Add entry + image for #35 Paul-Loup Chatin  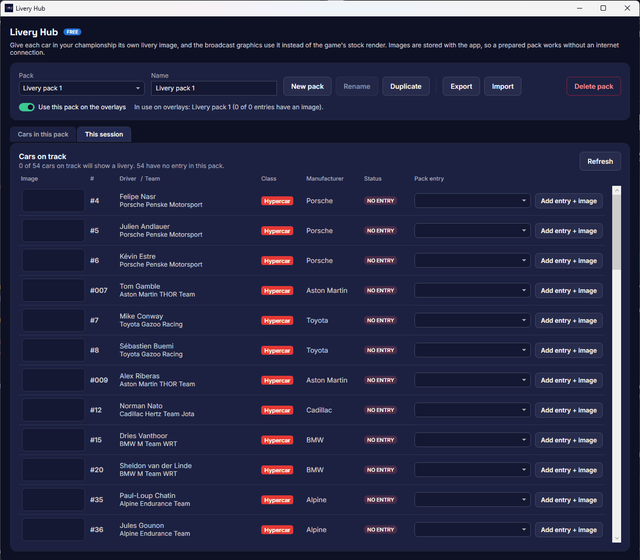coord(569,500)
